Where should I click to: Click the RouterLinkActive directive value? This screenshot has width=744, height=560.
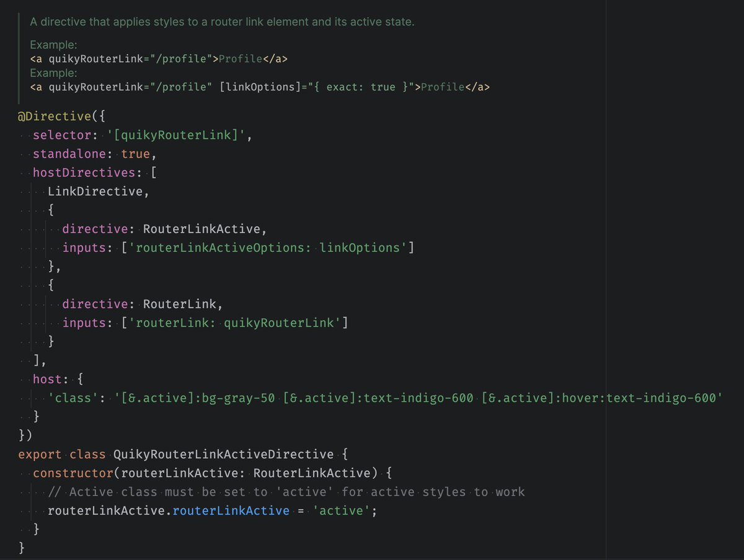click(x=202, y=229)
